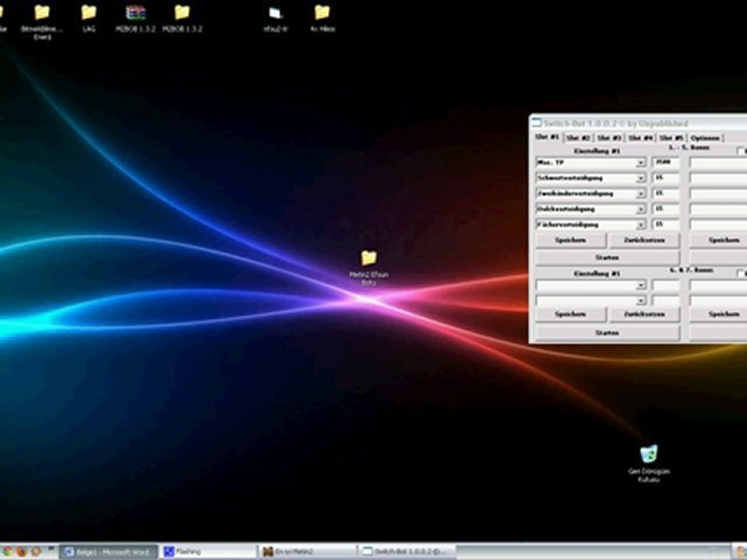The image size is (747, 560).
Task: Expand the Max. TP dropdown
Action: [x=641, y=163]
